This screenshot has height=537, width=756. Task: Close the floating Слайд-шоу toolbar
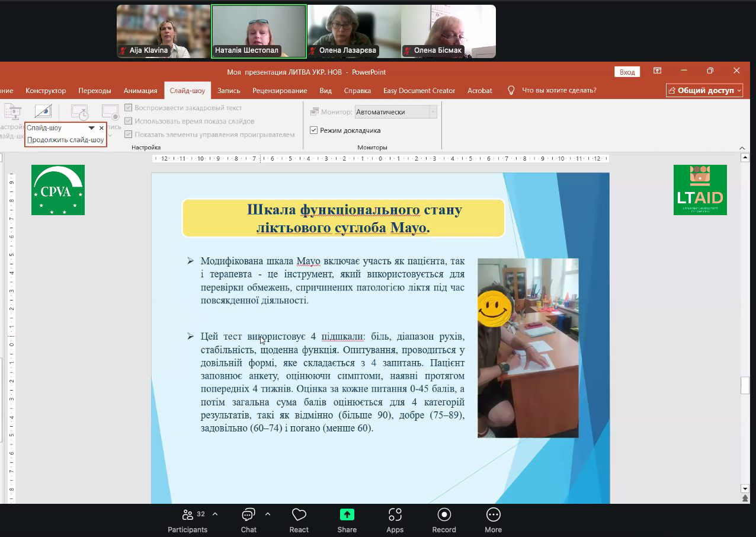coord(101,128)
